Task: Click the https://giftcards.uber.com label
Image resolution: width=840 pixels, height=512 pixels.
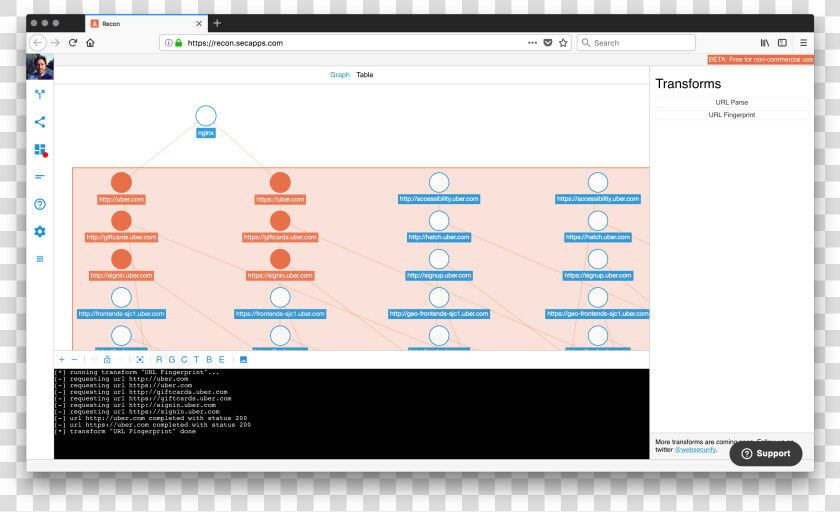Action: coord(280,237)
